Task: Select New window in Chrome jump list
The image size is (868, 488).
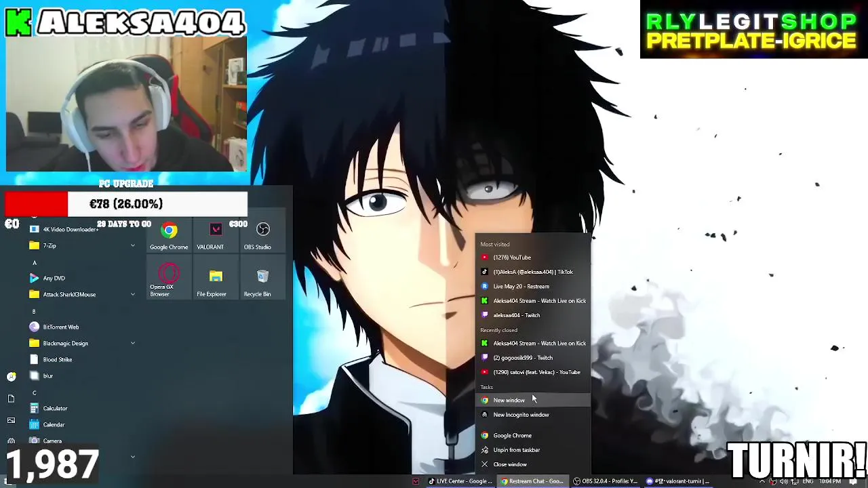Action: point(533,401)
